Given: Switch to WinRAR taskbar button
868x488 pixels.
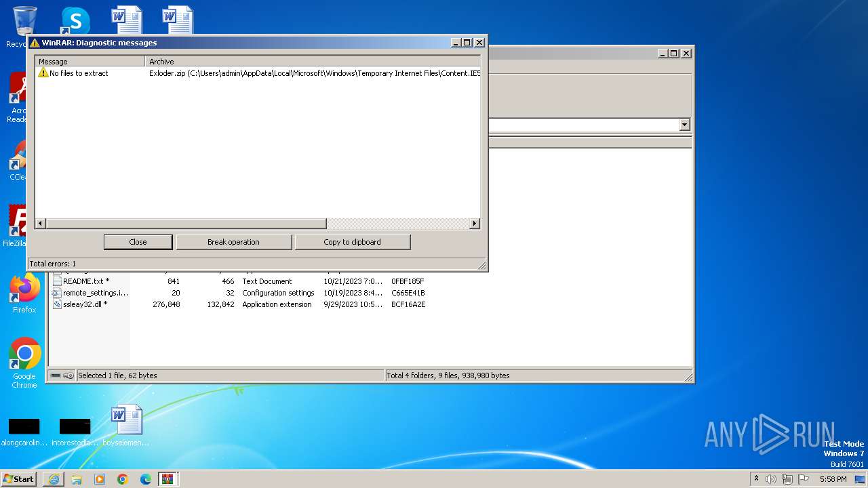Looking at the screenshot, I should (168, 479).
